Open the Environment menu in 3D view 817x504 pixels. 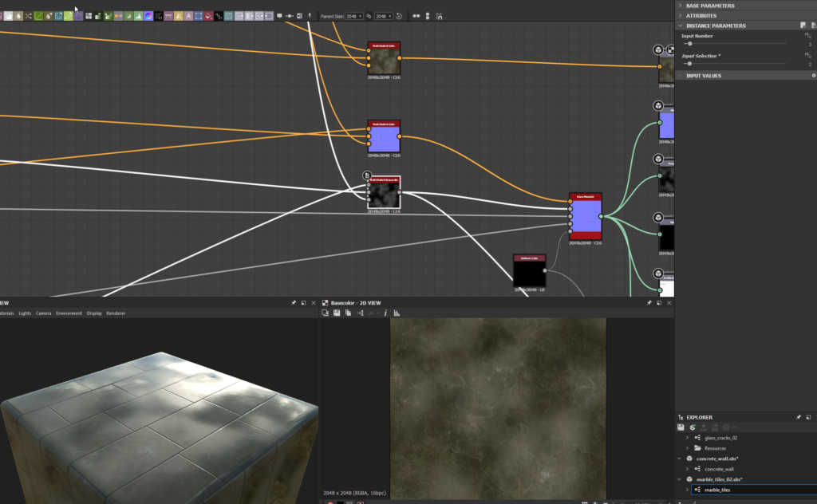tap(69, 313)
